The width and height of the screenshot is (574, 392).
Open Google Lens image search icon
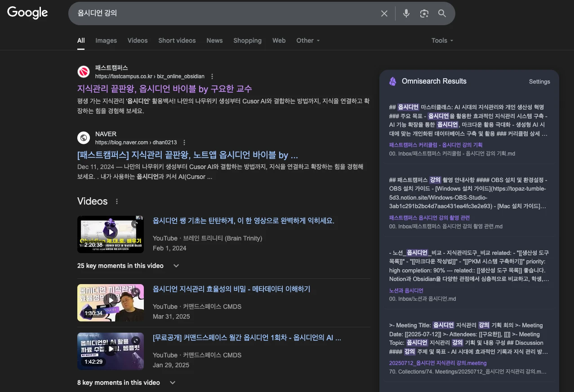pos(424,13)
